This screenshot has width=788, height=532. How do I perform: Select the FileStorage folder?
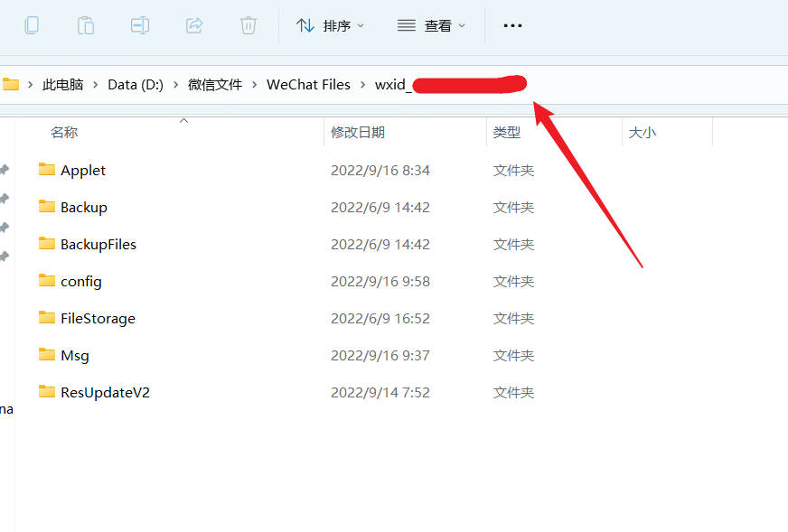tap(98, 318)
